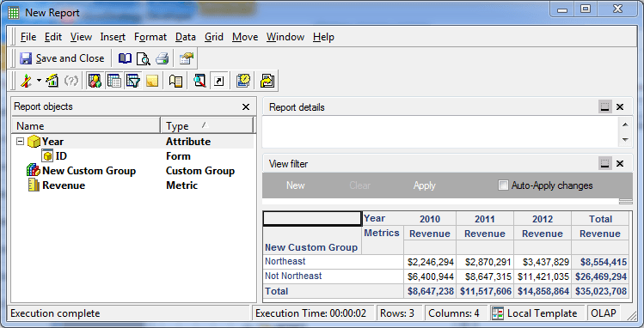Click the $2,870,291 cell
Screen dimensions: 644x328
click(485, 262)
